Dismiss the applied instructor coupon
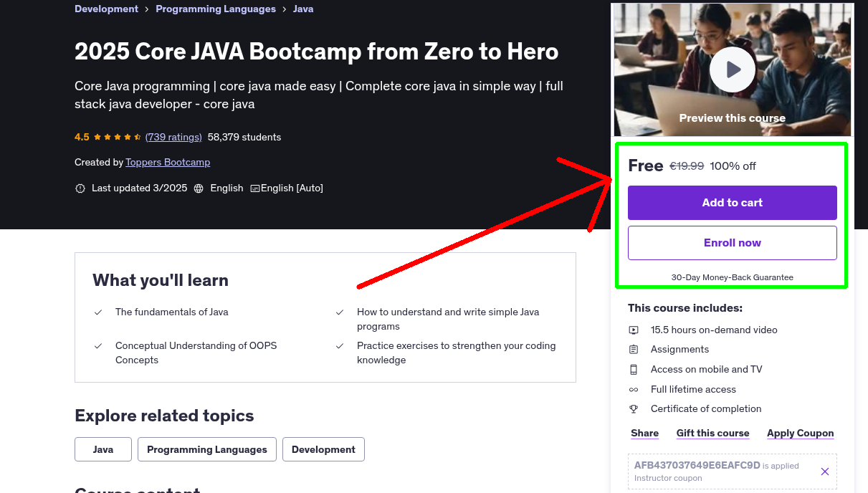Viewport: 868px width, 493px height. point(825,472)
